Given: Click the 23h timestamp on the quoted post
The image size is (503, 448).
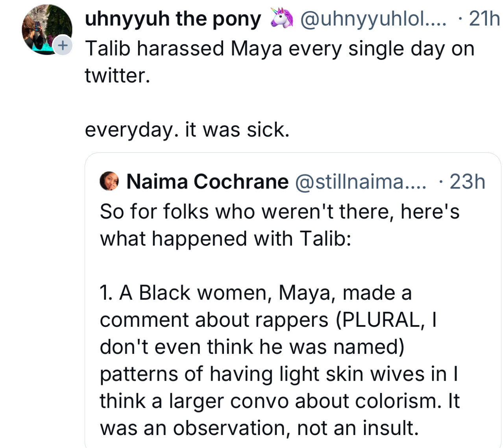Looking at the screenshot, I should (x=467, y=181).
